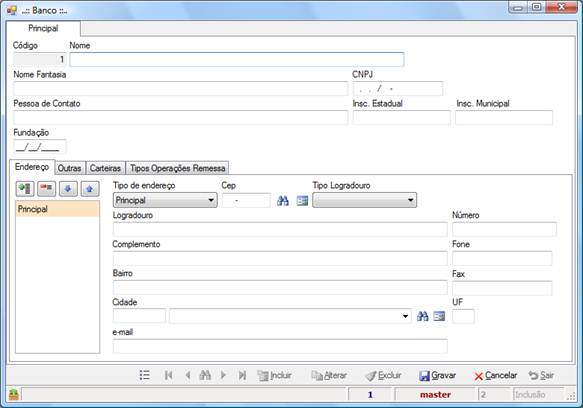
Task: Search Cidade with the binoculars icon
Action: [x=422, y=317]
